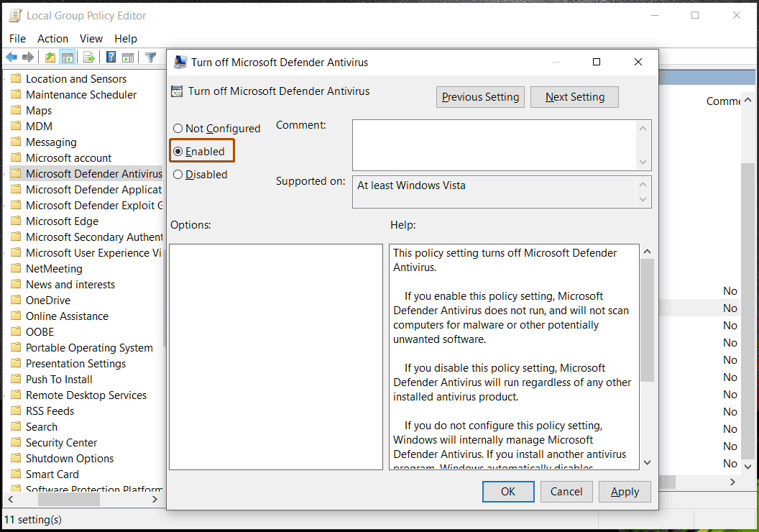This screenshot has width=759, height=532.
Task: Click the Microsoft Edge folder icon
Action: coord(16,221)
